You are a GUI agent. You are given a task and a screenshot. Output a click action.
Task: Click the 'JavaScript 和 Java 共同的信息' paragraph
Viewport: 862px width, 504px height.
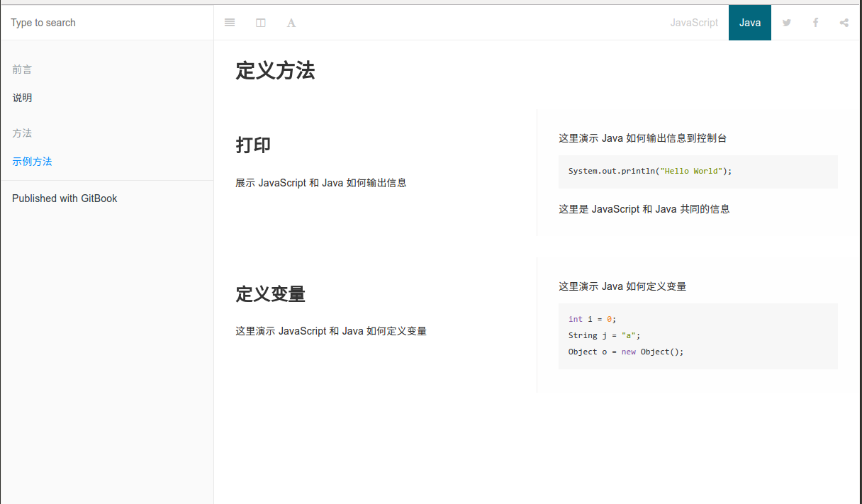[x=644, y=209]
